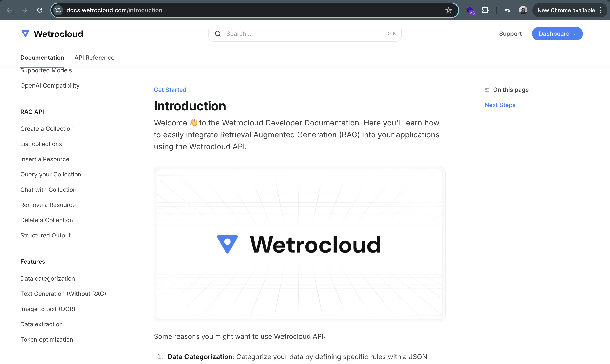Open the Chrome three-dot menu
Image resolution: width=610 pixels, height=364 pixels.
(x=601, y=10)
